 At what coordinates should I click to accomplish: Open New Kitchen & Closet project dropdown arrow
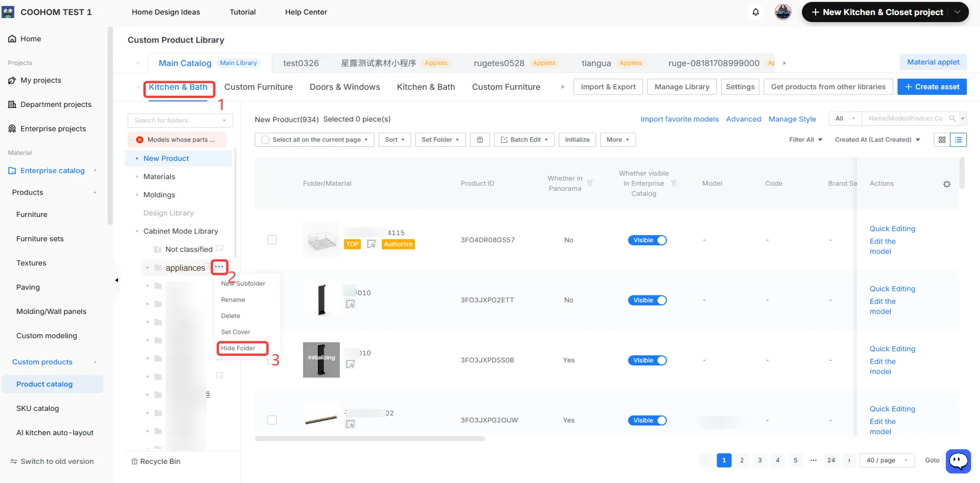pyautogui.click(x=957, y=12)
